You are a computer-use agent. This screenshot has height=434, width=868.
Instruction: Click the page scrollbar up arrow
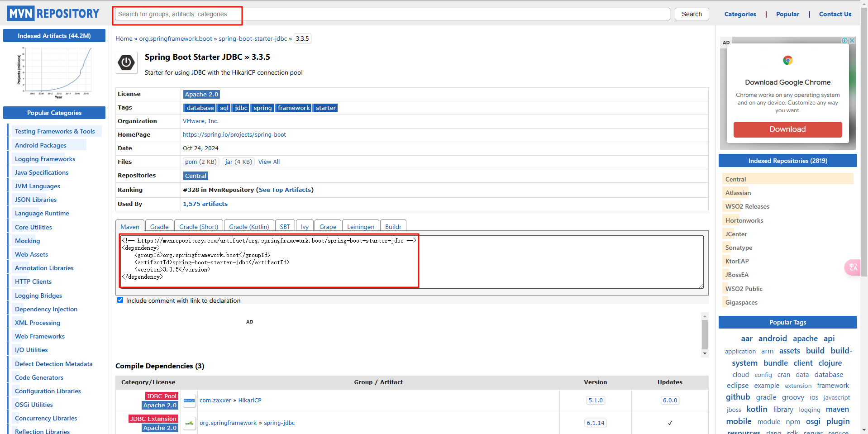pyautogui.click(x=864, y=3)
